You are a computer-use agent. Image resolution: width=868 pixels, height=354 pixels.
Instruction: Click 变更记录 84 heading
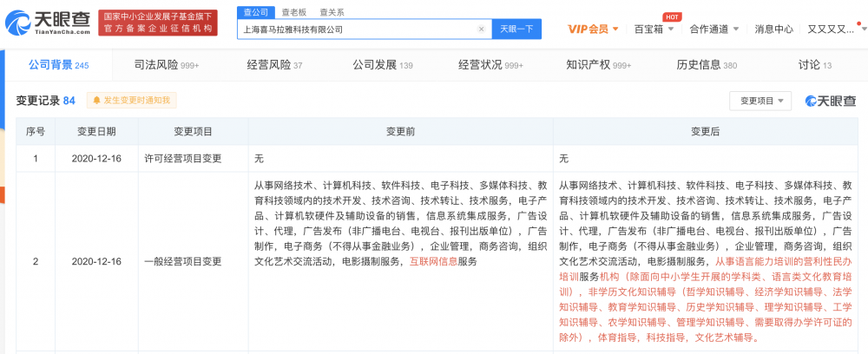coord(45,101)
